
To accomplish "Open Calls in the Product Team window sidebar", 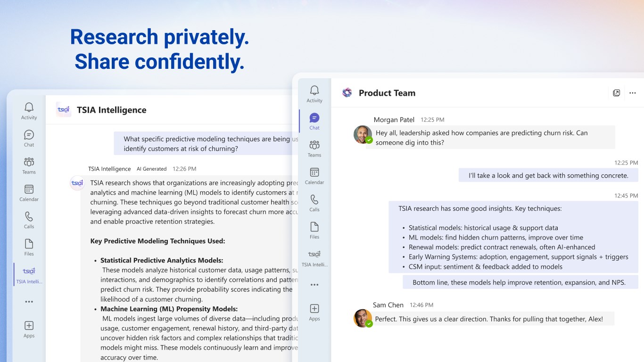I will tap(314, 204).
